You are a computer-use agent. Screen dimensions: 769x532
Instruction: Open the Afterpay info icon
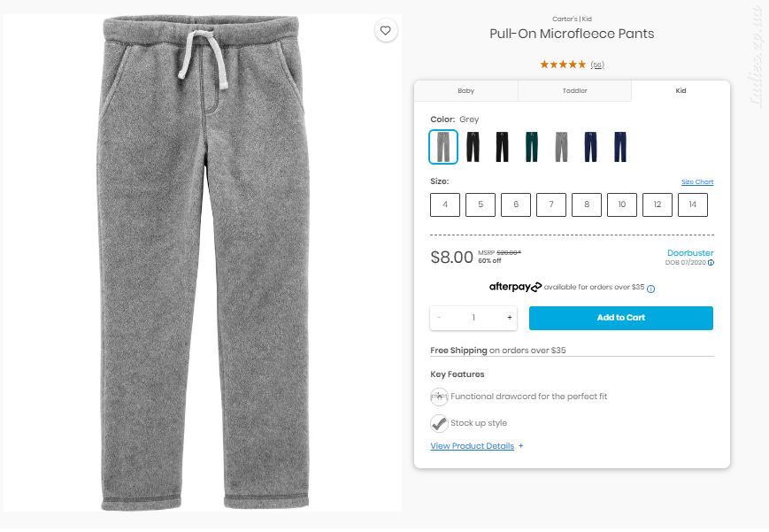click(650, 289)
